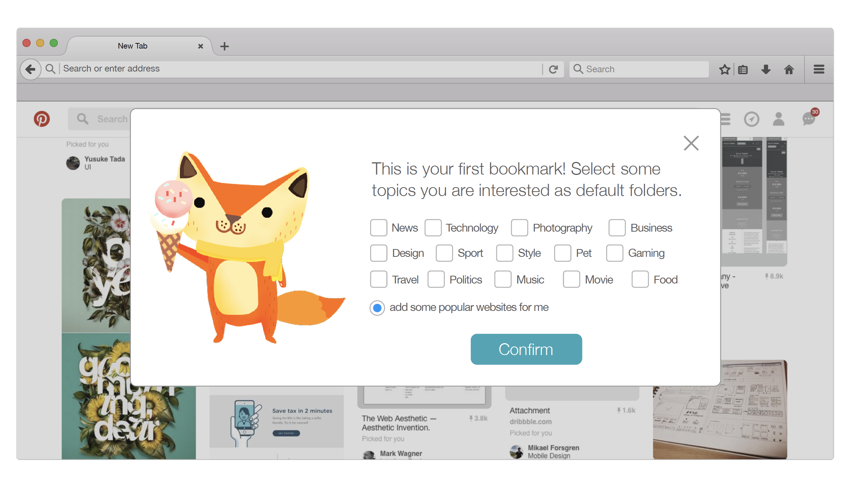Open Pinterest notifications chat bubble

(x=809, y=119)
